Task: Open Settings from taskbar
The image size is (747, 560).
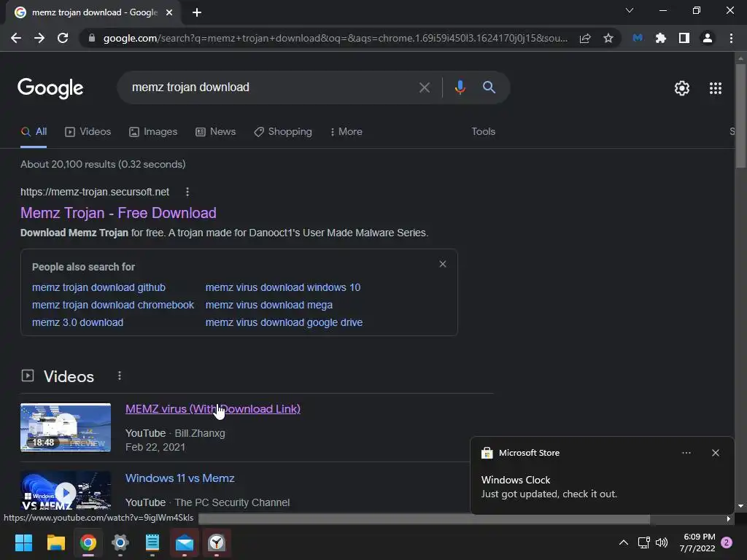Action: (x=120, y=542)
